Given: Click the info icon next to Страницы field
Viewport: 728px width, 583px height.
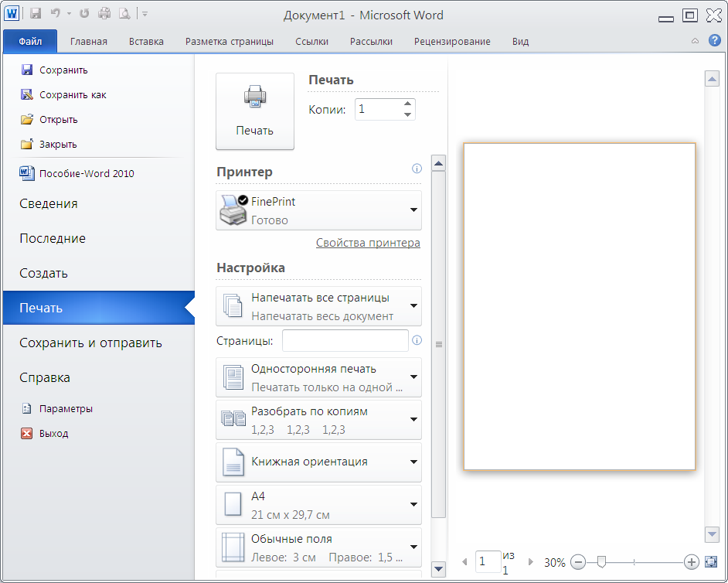Looking at the screenshot, I should [x=417, y=340].
